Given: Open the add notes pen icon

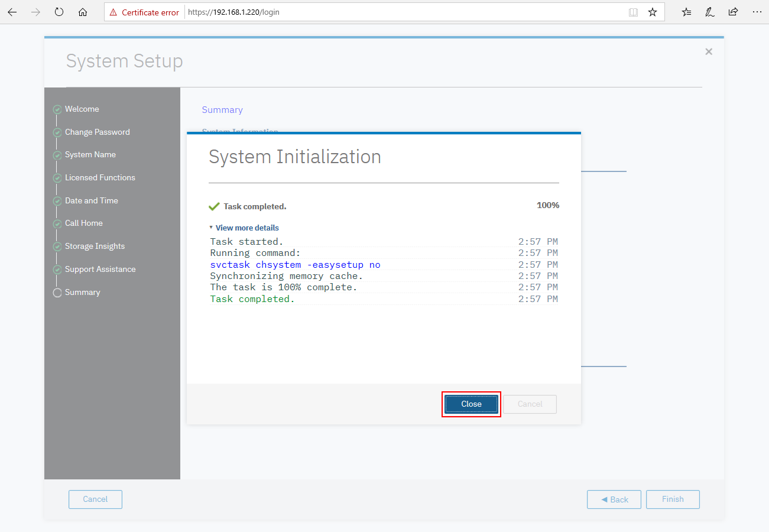Looking at the screenshot, I should point(710,12).
